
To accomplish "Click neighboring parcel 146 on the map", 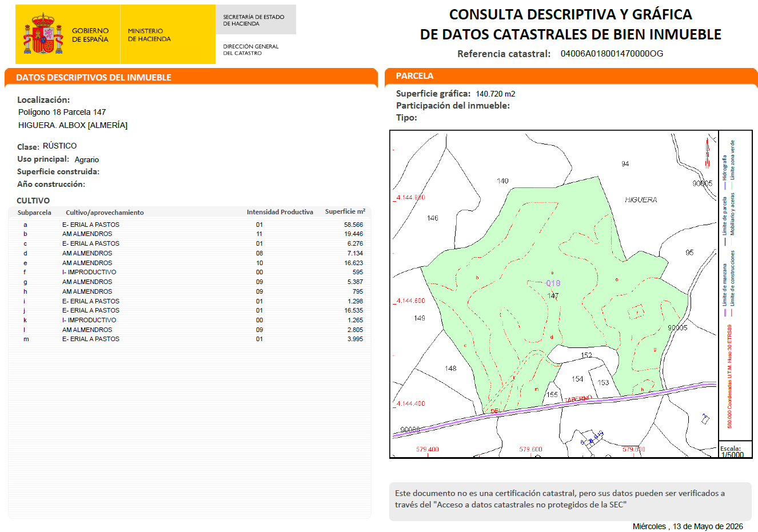I will 432,218.
